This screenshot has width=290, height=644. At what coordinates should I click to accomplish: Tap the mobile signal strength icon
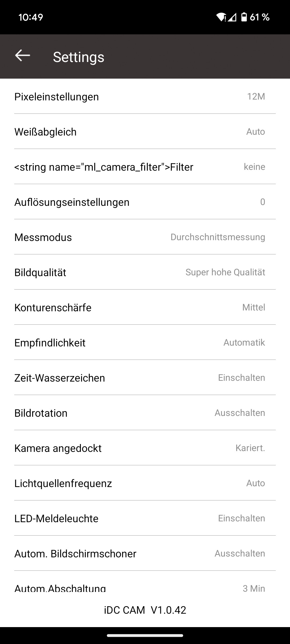pos(232,17)
